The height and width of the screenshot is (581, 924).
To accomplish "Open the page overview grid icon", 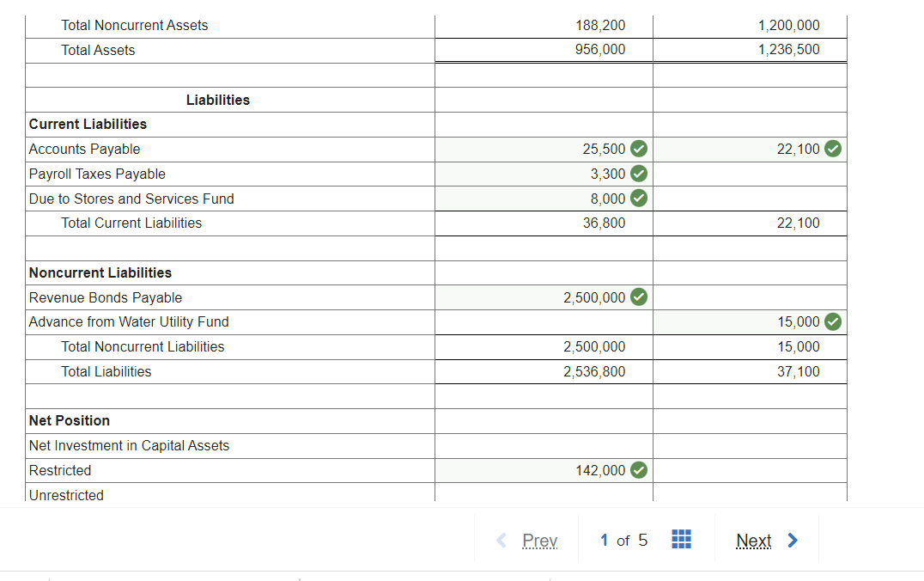I will 681,539.
